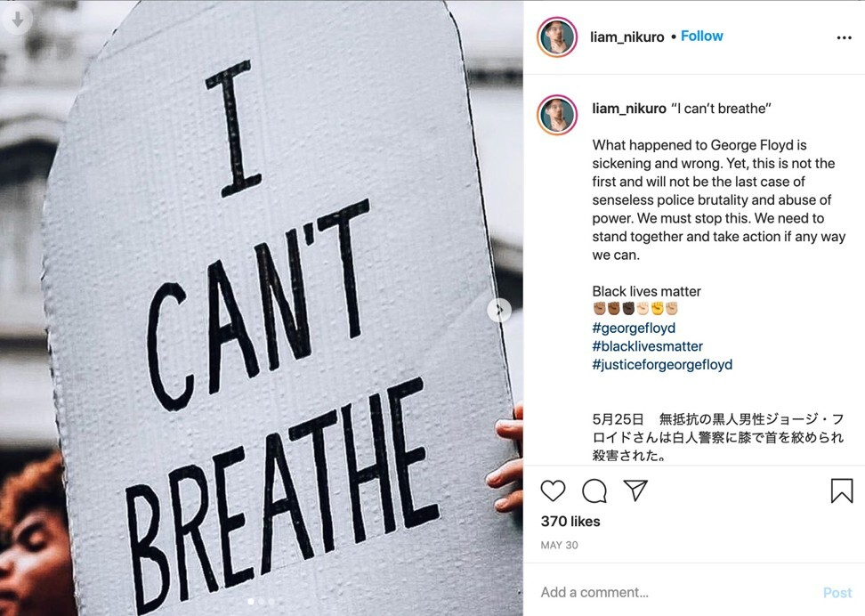Open the three-dot more options menu
This screenshot has width=865, height=616.
coord(844,37)
